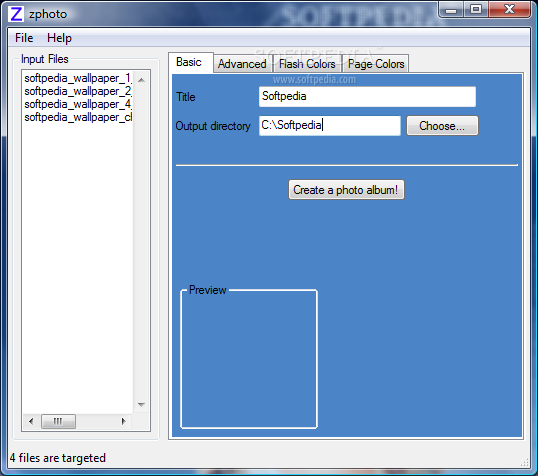The width and height of the screenshot is (538, 476).
Task: Select softpedia_wallpaper_cl file entry
Action: pyautogui.click(x=78, y=117)
